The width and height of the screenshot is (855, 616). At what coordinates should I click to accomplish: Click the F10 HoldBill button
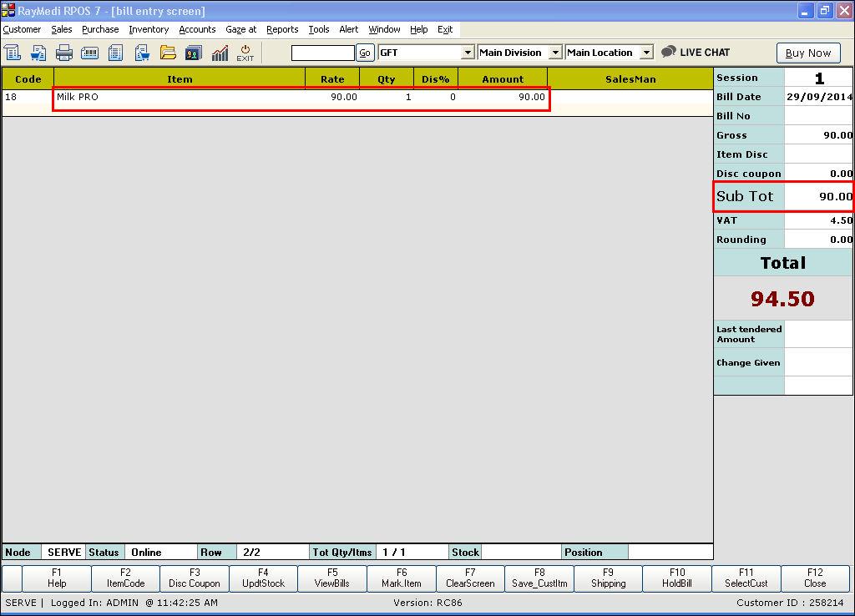[x=677, y=578]
